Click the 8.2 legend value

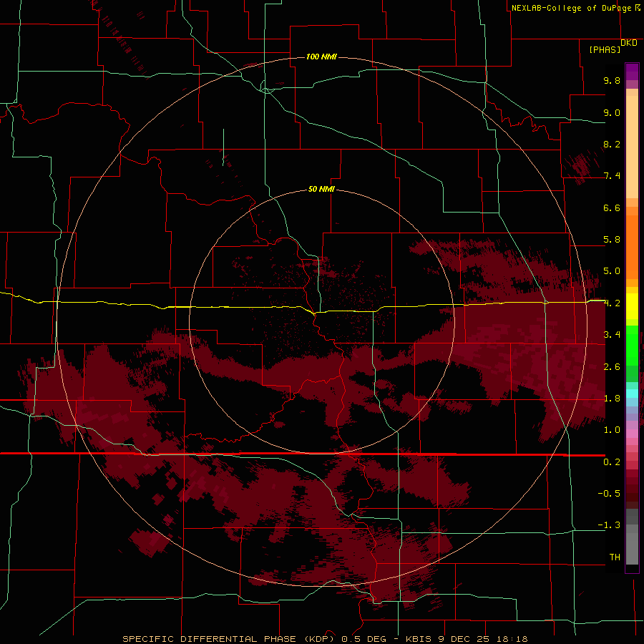click(612, 144)
